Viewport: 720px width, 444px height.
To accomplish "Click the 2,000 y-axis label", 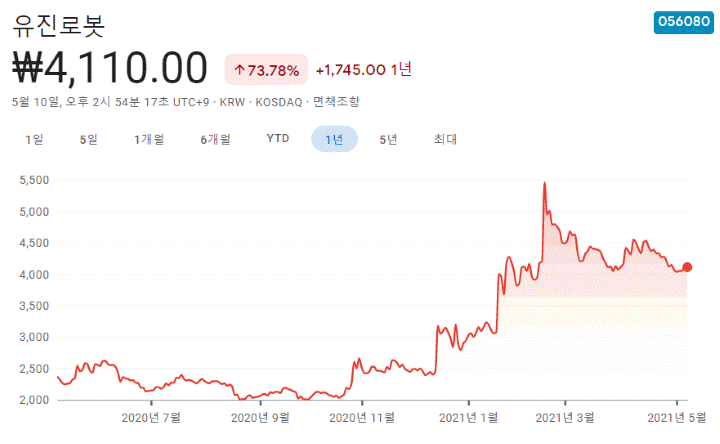I will click(x=34, y=400).
